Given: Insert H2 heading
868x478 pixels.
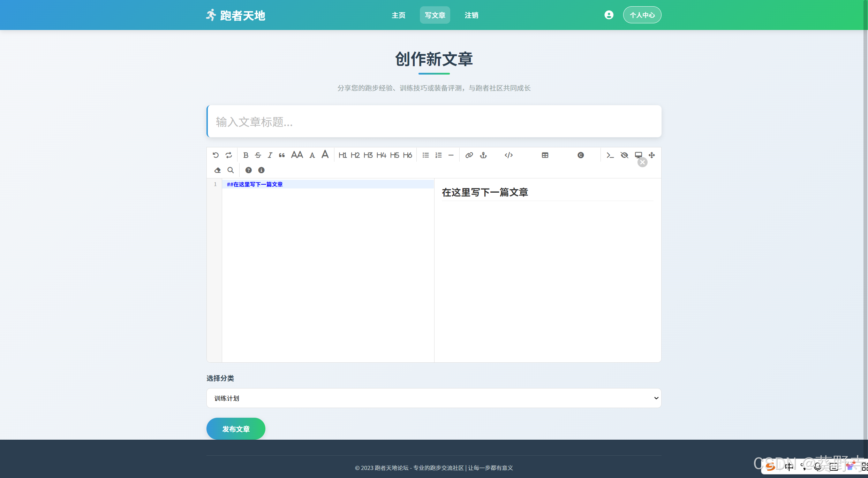Looking at the screenshot, I should coord(355,155).
